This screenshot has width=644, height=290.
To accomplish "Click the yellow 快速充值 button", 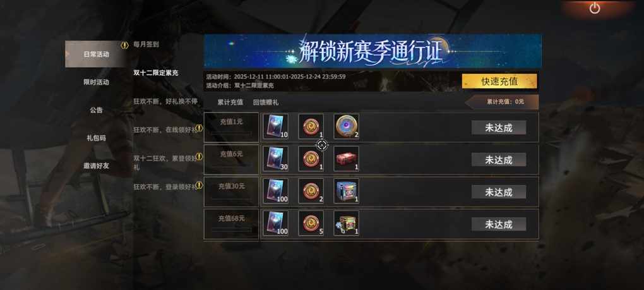I will point(499,82).
